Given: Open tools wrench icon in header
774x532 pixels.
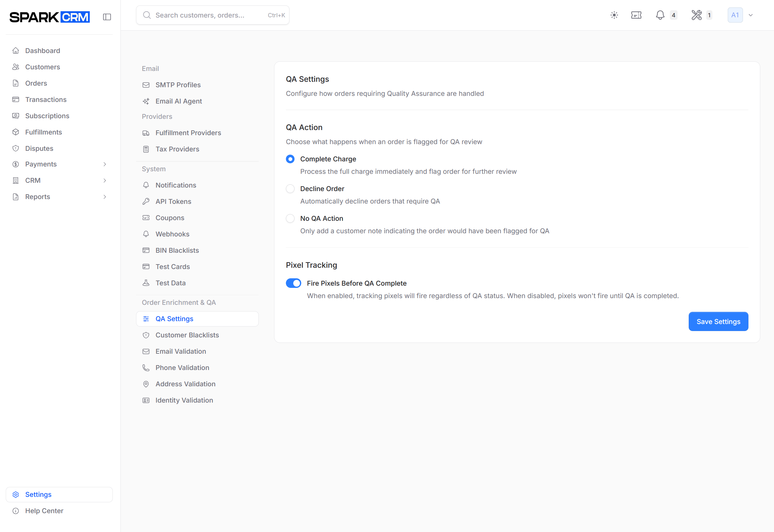Looking at the screenshot, I should [x=696, y=15].
